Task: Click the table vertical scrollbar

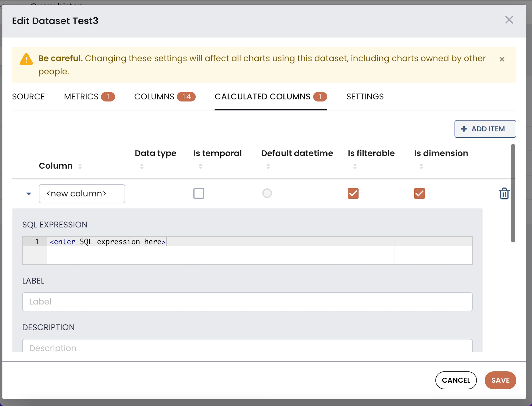Action: (513, 193)
